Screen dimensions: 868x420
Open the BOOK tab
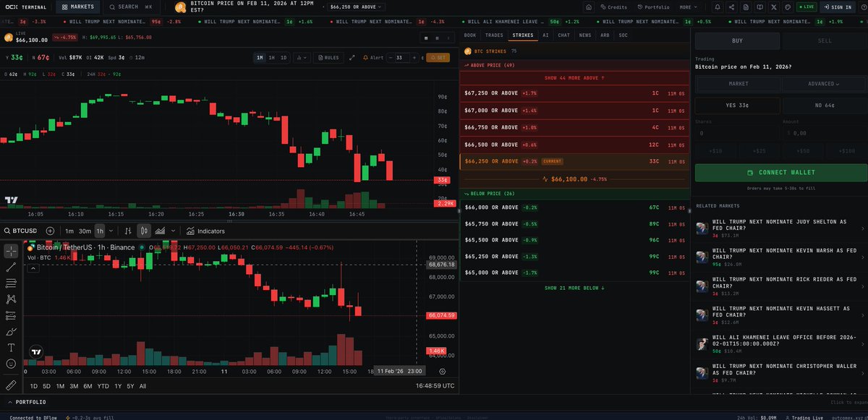tap(470, 35)
